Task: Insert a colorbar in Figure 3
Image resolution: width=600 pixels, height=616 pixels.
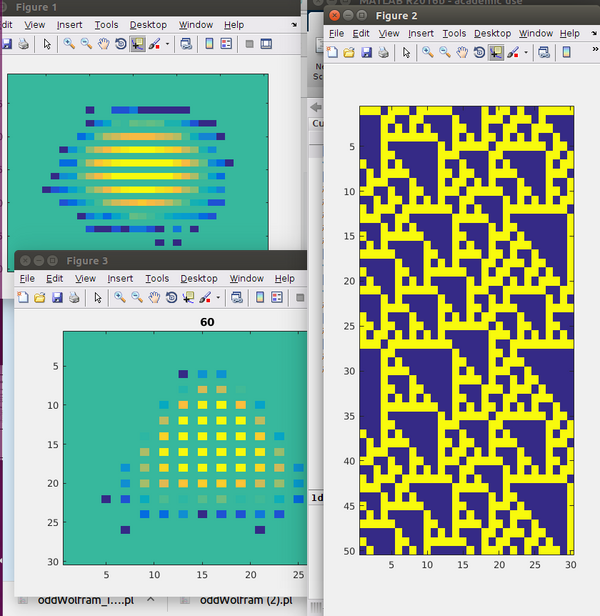Action: coord(260,297)
